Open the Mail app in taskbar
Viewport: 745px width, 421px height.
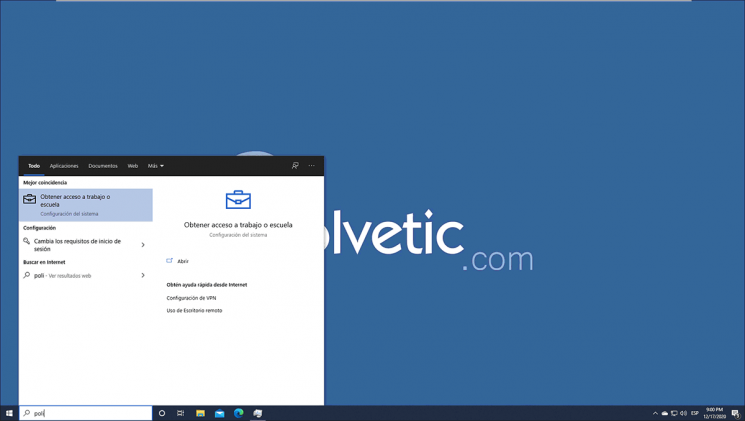click(220, 413)
